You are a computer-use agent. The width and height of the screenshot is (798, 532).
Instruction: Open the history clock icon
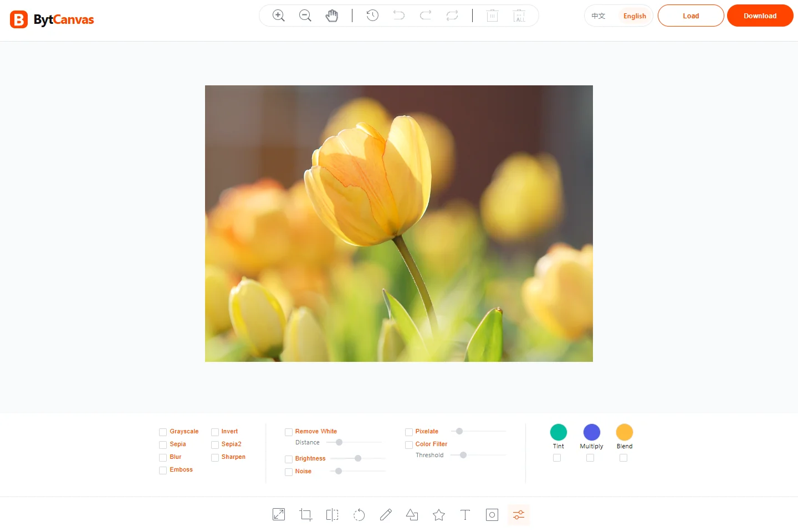372,16
